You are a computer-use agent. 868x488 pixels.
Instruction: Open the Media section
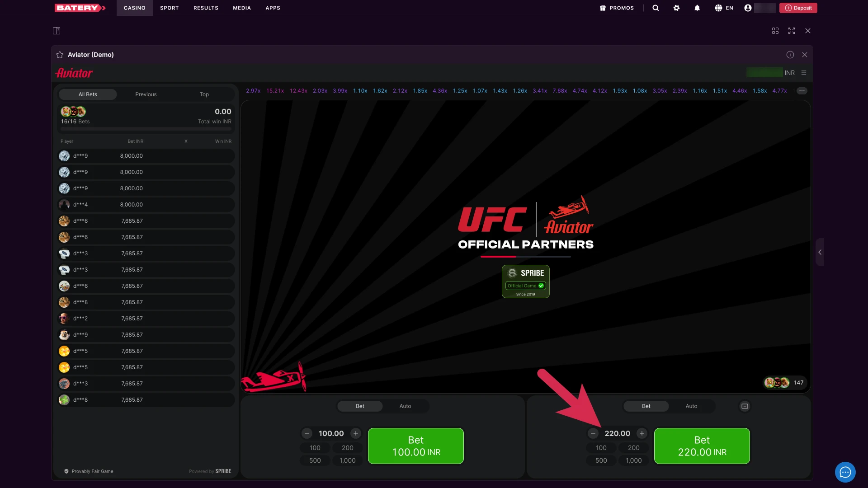pyautogui.click(x=242, y=8)
